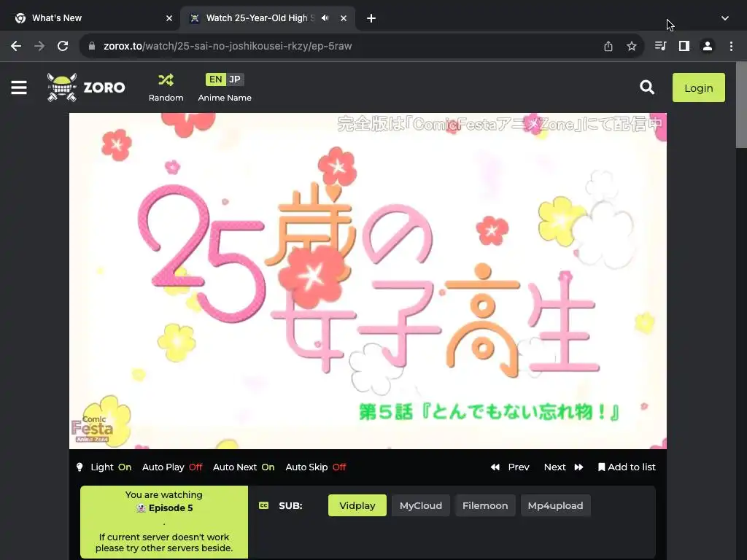Click the SUB closed-caption icon
The width and height of the screenshot is (747, 560).
point(263,506)
